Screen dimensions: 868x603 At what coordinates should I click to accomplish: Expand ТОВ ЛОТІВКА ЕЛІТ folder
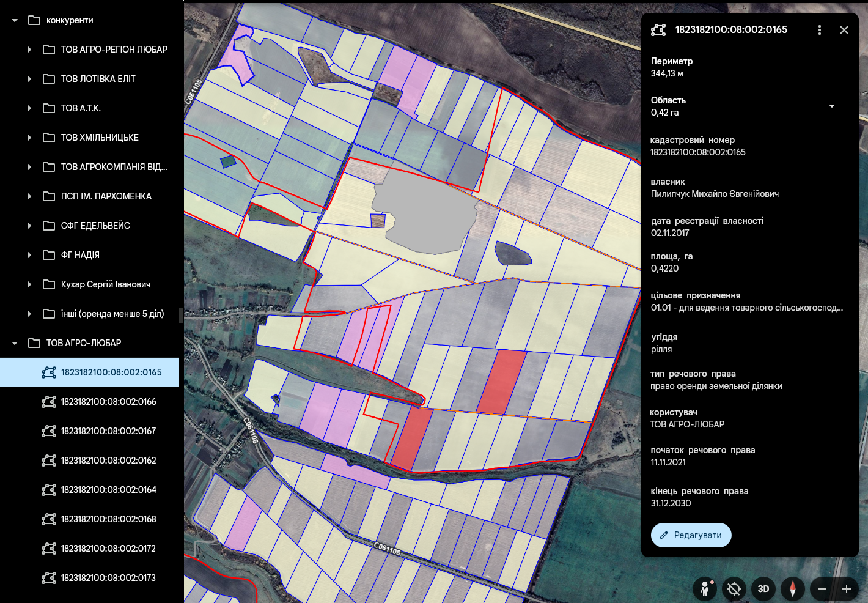click(29, 79)
